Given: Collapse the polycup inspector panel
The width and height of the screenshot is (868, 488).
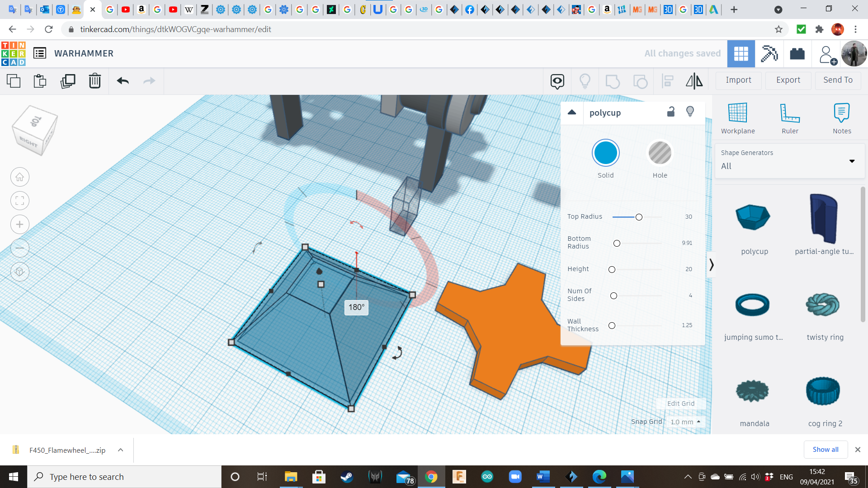Looking at the screenshot, I should click(x=572, y=113).
